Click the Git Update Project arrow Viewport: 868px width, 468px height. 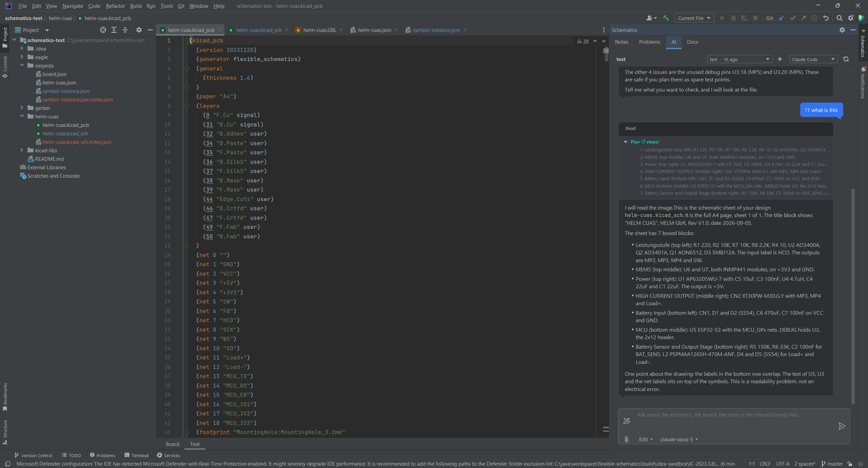point(782,18)
